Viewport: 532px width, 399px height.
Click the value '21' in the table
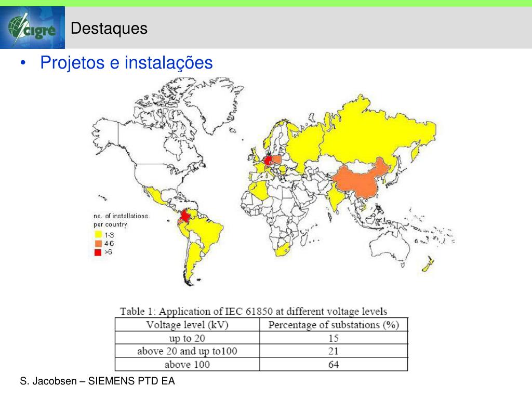[x=334, y=351]
